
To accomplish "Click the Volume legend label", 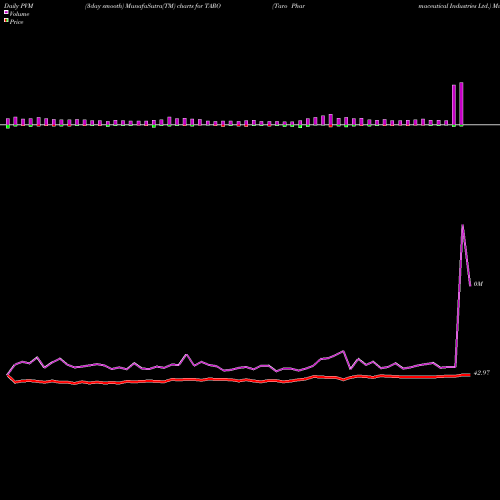I will click(x=19, y=14).
